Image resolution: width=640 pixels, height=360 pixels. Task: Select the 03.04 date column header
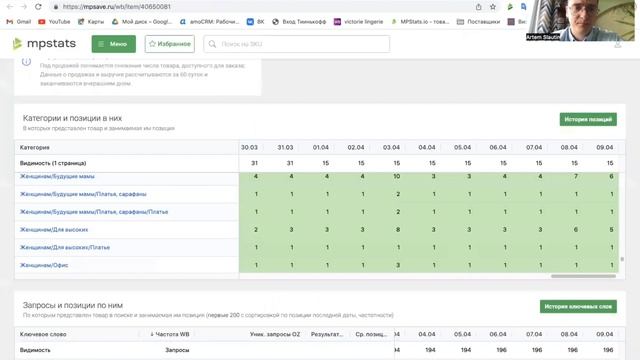tap(391, 147)
